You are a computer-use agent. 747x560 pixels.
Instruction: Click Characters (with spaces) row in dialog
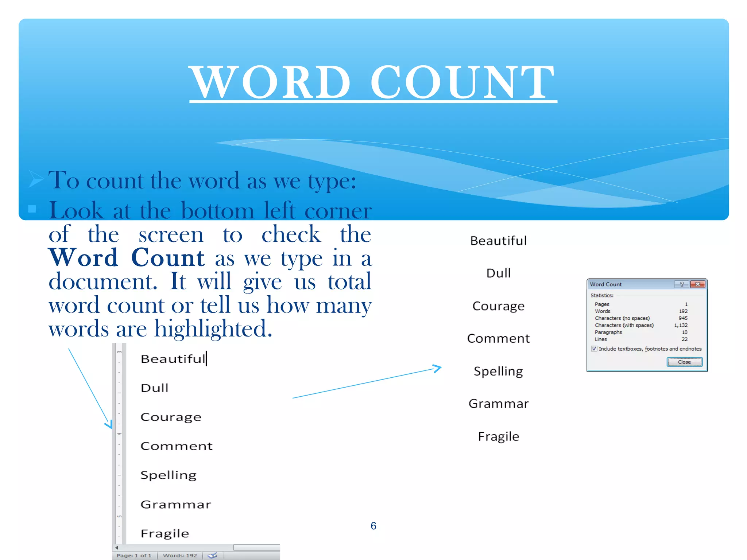pyautogui.click(x=641, y=325)
